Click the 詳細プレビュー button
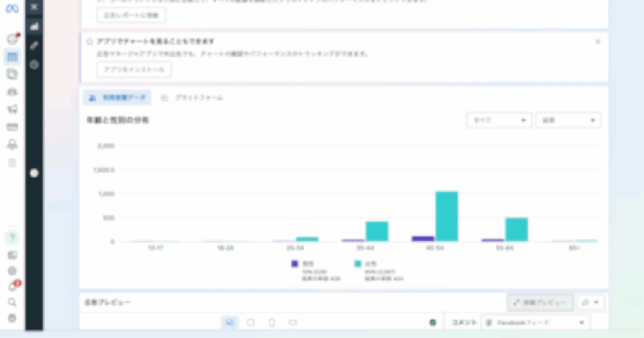 pyautogui.click(x=540, y=302)
